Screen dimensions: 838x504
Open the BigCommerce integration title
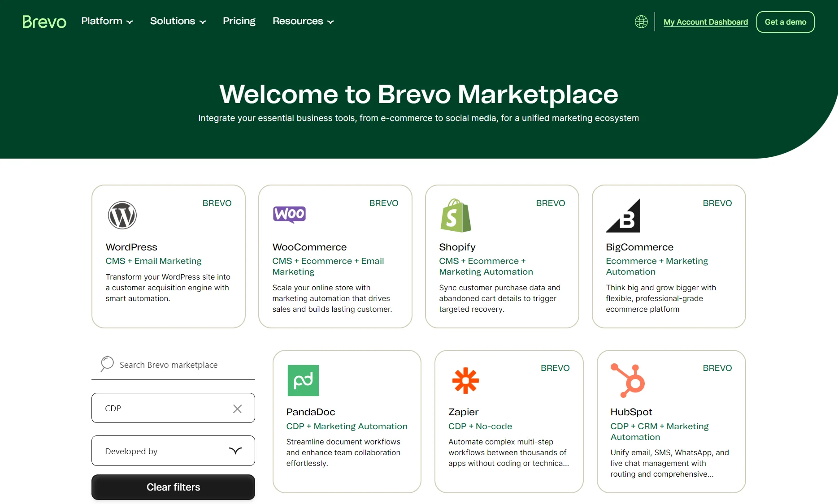click(639, 247)
